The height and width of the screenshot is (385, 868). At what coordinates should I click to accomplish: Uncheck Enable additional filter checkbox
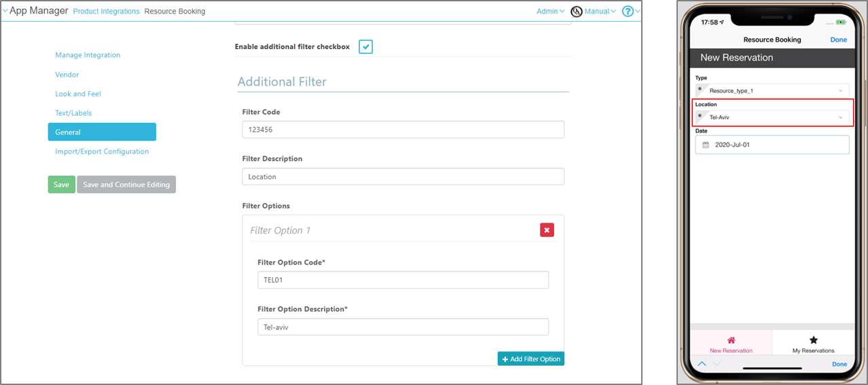pyautogui.click(x=365, y=47)
